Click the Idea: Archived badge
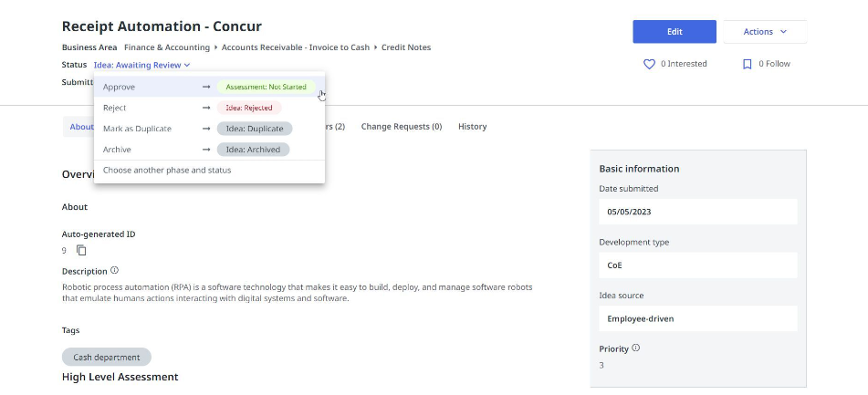 pyautogui.click(x=253, y=150)
